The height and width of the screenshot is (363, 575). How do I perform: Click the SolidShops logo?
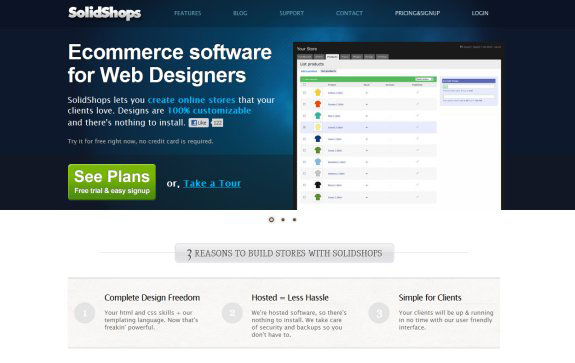pyautogui.click(x=105, y=13)
